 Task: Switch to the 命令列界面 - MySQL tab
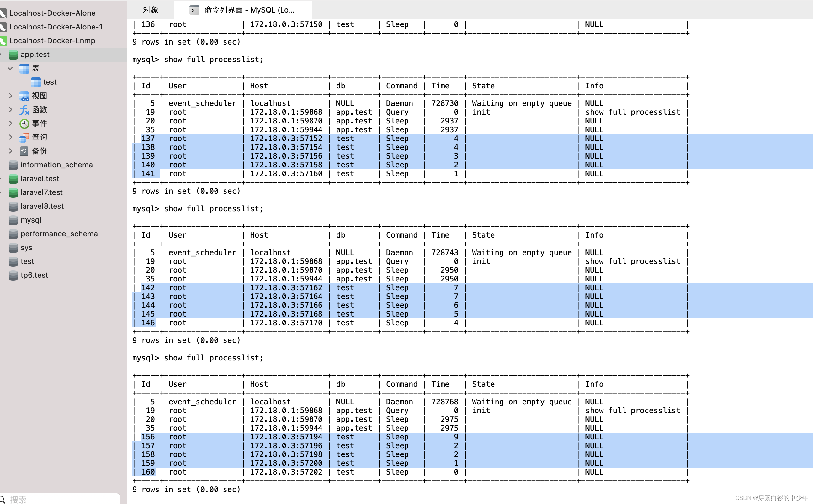243,10
